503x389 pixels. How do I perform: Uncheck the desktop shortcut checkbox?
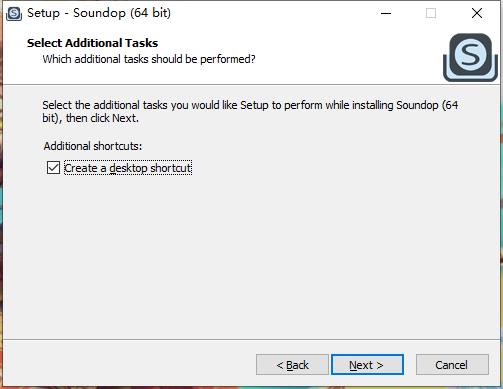tap(53, 168)
